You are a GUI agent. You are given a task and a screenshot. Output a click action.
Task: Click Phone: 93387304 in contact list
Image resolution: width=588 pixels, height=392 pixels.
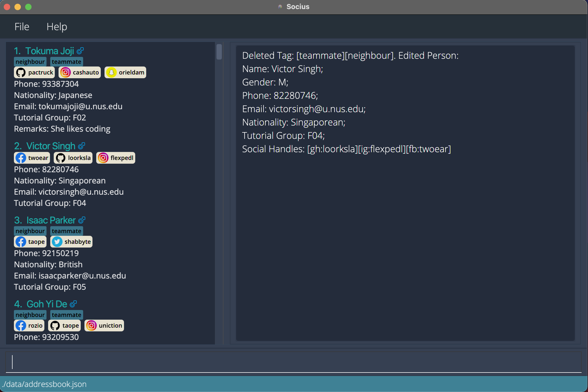pyautogui.click(x=46, y=84)
